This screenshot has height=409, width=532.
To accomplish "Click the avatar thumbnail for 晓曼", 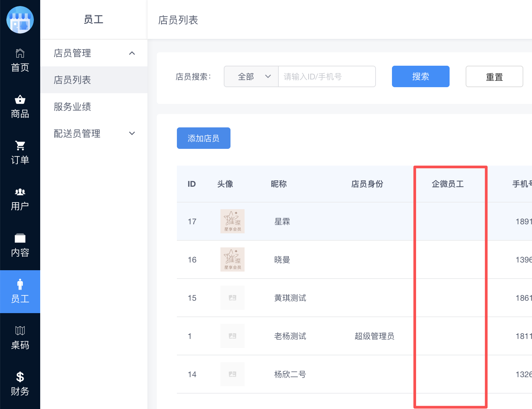I will pyautogui.click(x=232, y=259).
